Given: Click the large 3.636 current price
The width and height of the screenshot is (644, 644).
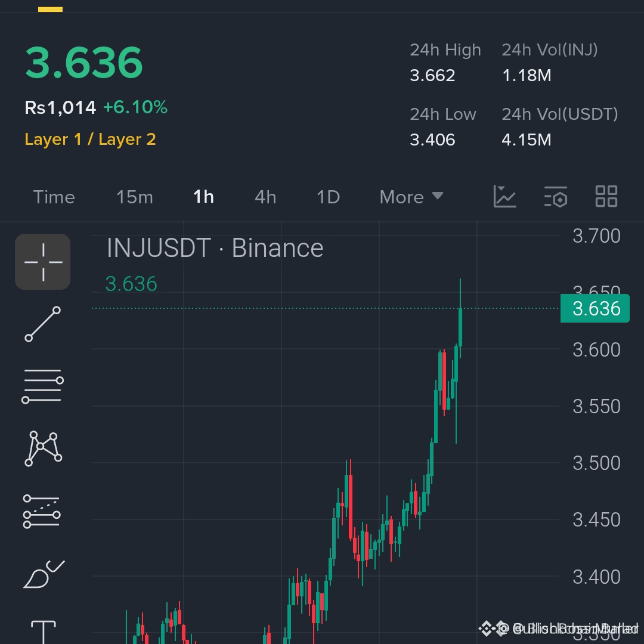Looking at the screenshot, I should (x=84, y=63).
